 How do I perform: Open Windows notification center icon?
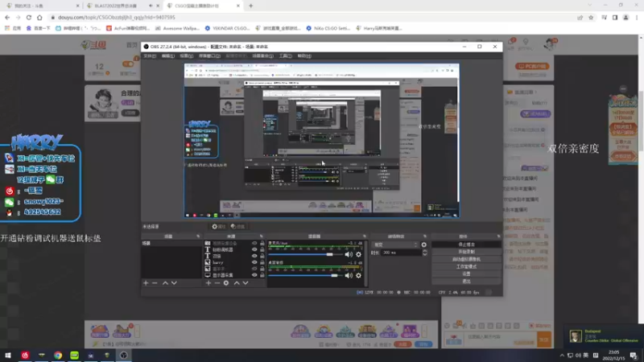[634, 356]
